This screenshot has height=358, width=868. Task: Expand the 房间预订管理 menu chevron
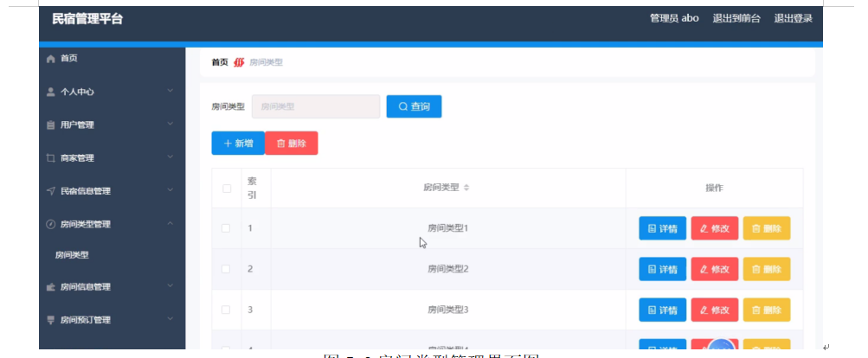tap(170, 319)
